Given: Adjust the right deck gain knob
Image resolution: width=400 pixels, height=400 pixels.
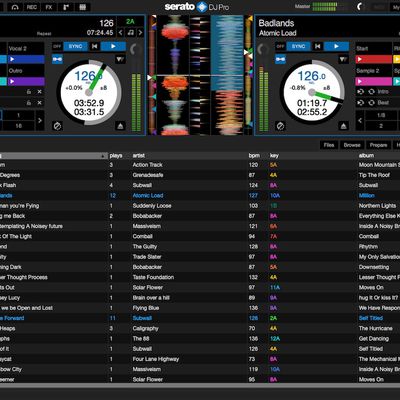Looking at the screenshot, I should click(x=263, y=49).
